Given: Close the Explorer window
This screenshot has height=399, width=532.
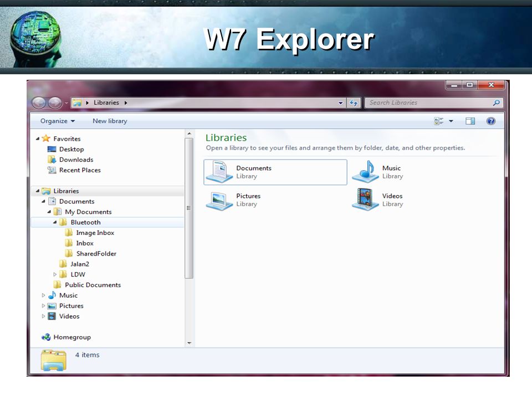Looking at the screenshot, I should point(491,85).
